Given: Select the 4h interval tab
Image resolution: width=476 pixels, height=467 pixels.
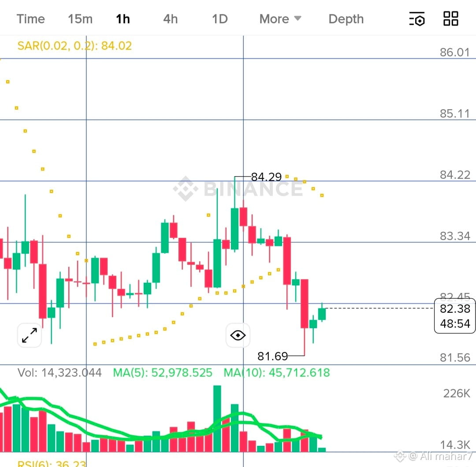Looking at the screenshot, I should pyautogui.click(x=170, y=19).
